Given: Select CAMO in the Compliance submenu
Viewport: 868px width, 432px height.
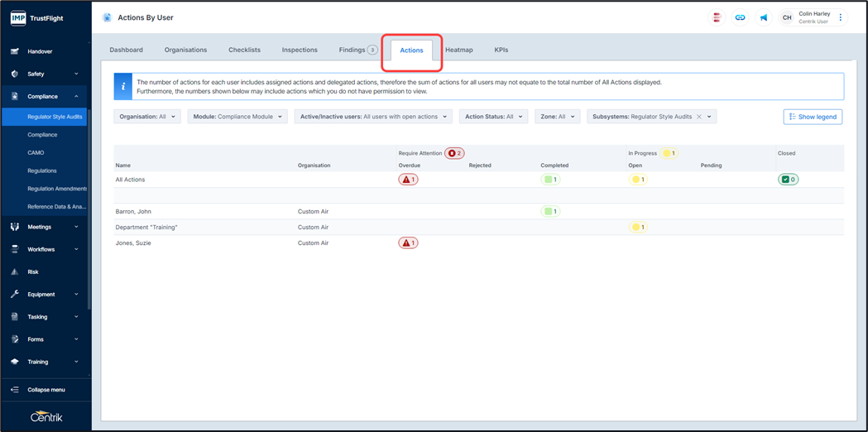Looking at the screenshot, I should pyautogui.click(x=36, y=153).
